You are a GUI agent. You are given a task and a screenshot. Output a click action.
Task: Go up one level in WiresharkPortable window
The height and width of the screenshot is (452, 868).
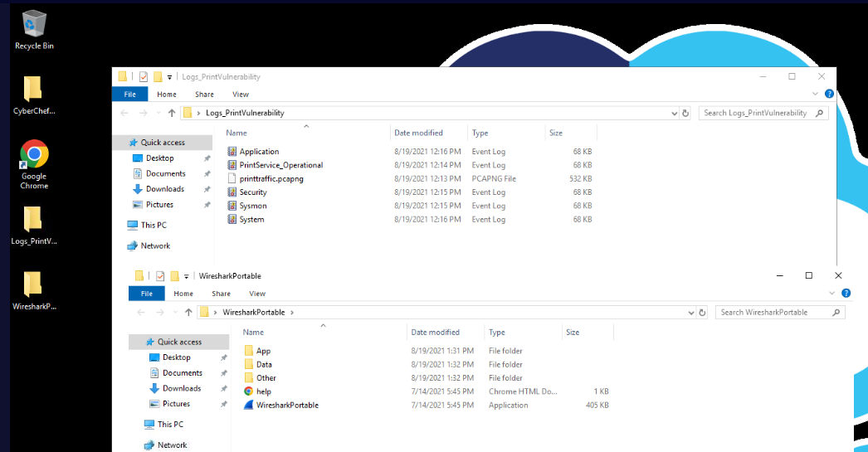click(x=188, y=312)
